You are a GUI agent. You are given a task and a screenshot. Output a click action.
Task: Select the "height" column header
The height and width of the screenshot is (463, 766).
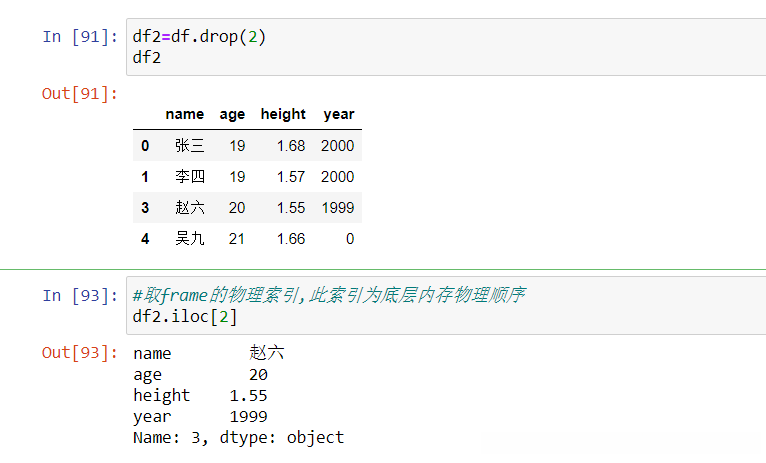pyautogui.click(x=283, y=114)
